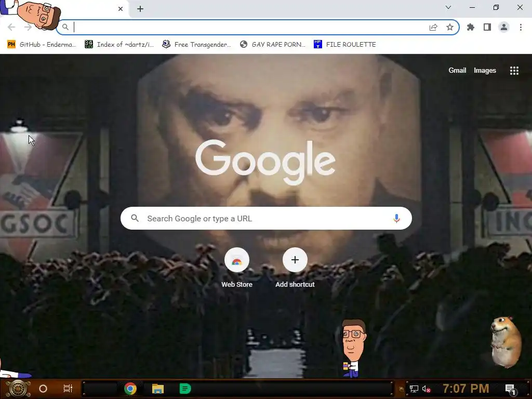The image size is (532, 399).
Task: Open GitHub - Enderma... bookmark
Action: click(x=42, y=45)
